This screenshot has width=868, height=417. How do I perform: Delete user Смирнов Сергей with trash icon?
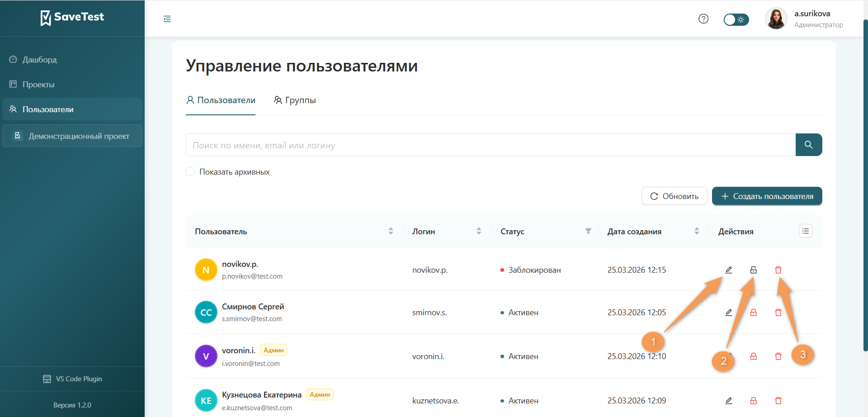point(778,312)
